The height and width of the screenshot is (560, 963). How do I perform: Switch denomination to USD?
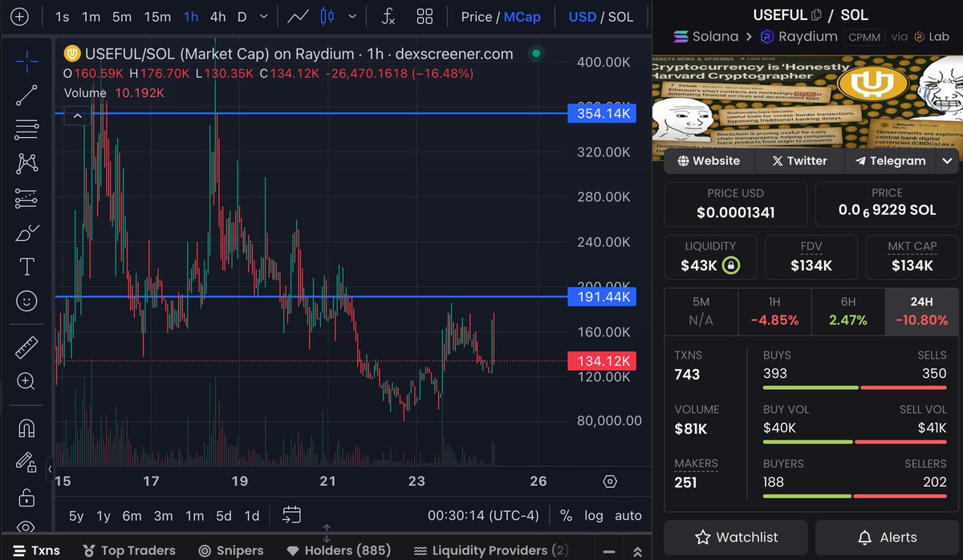(582, 17)
